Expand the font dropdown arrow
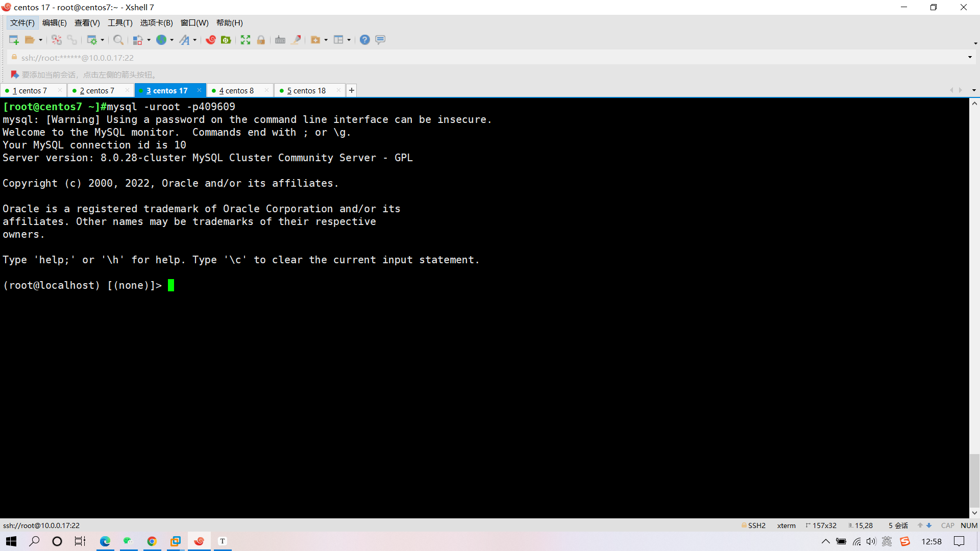The width and height of the screenshot is (980, 551). pos(195,40)
